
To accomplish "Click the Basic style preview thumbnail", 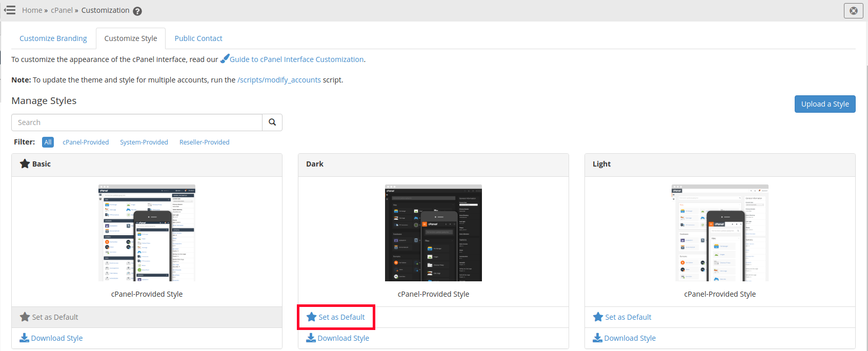I will click(147, 233).
